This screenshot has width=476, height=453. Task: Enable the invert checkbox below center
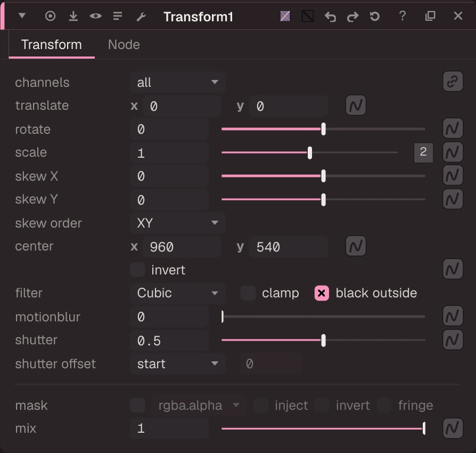[x=137, y=270]
